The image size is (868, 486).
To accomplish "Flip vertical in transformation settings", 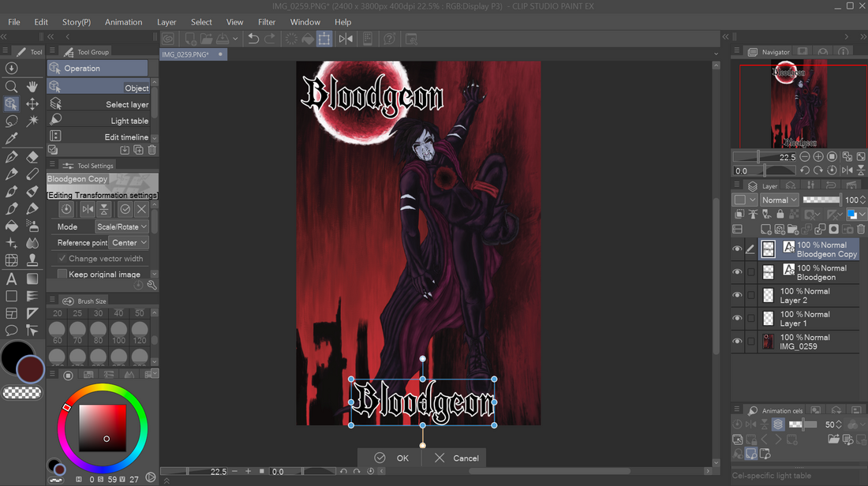I will [x=103, y=209].
